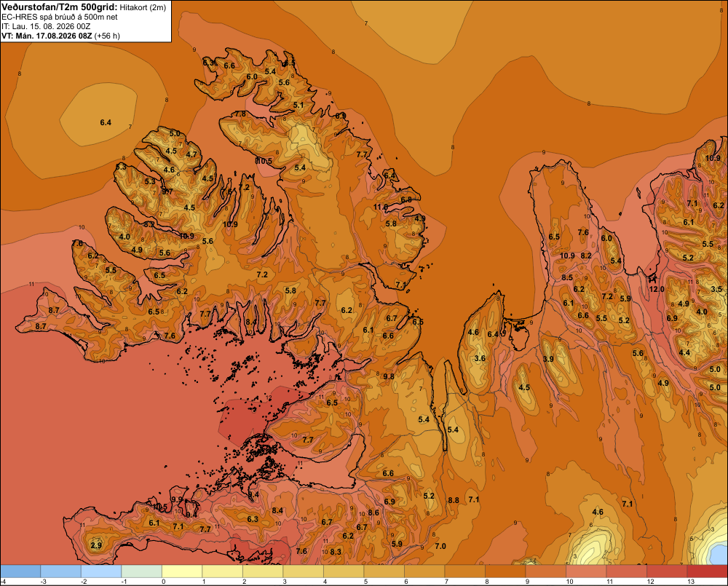Pick the 5 to 6 degree legend swatch

[x=384, y=571]
